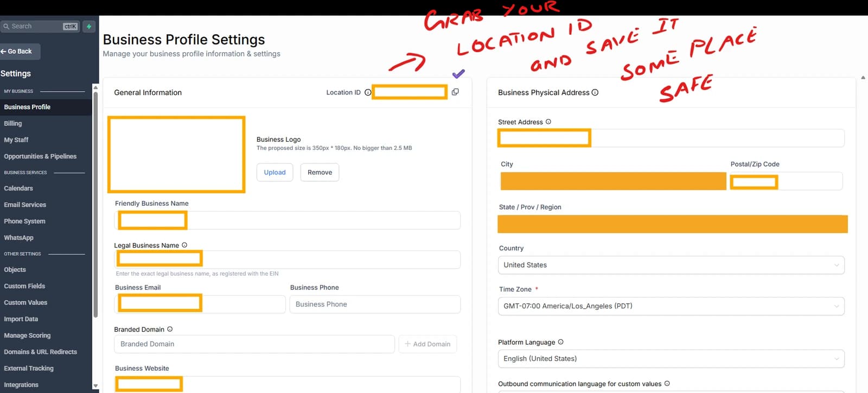868x393 pixels.
Task: Open the Time Zone dropdown
Action: [671, 306]
